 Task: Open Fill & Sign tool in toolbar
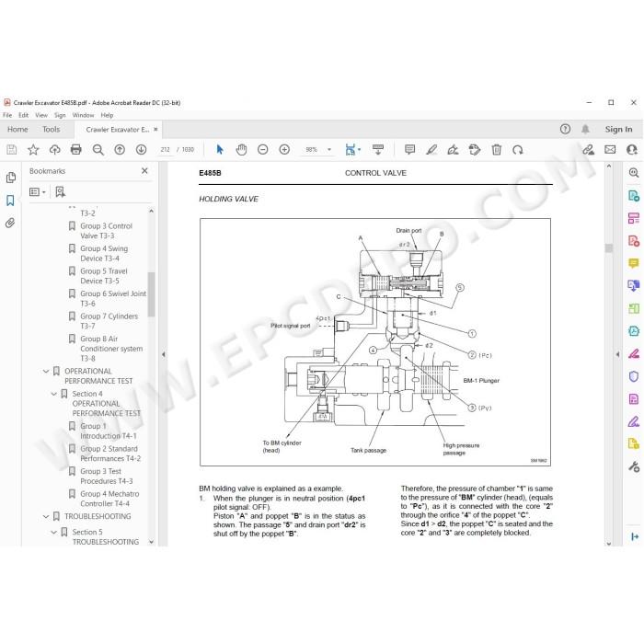[453, 150]
